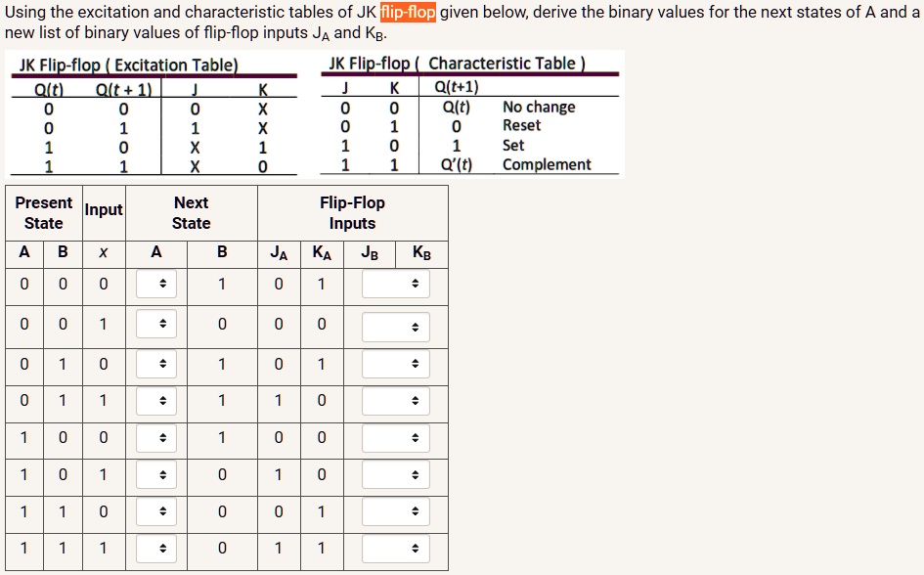
Task: Expand flip-flop inputs dropdown for row 000
Action: tap(396, 284)
